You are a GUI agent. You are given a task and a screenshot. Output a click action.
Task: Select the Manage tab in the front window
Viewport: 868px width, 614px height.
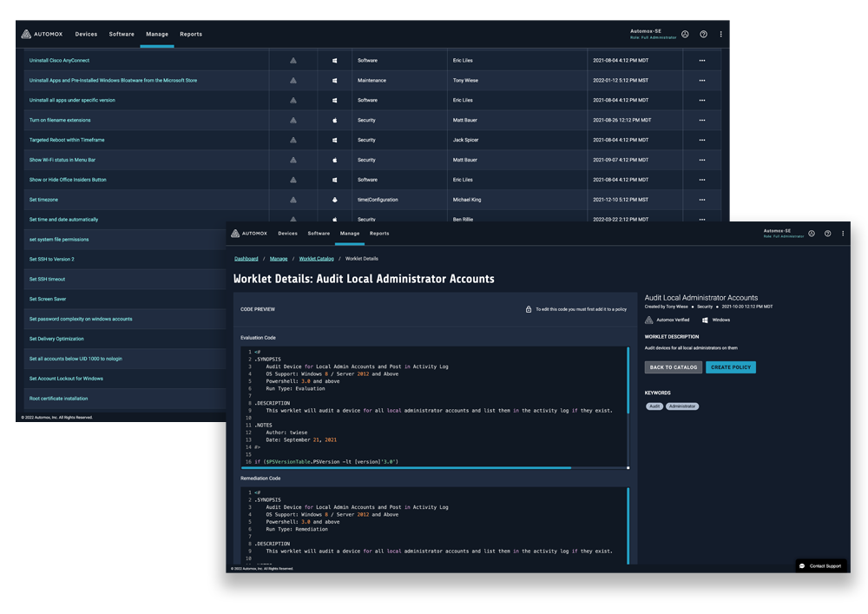(x=350, y=234)
